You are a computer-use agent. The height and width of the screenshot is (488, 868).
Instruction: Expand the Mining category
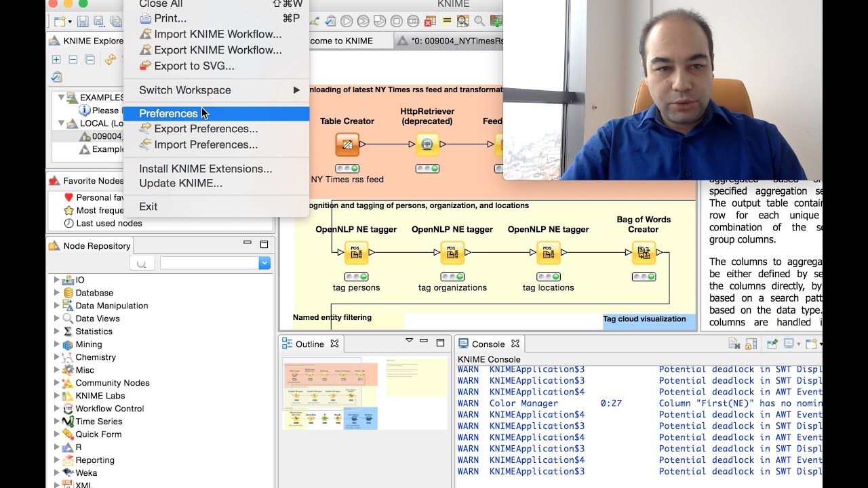coord(57,344)
